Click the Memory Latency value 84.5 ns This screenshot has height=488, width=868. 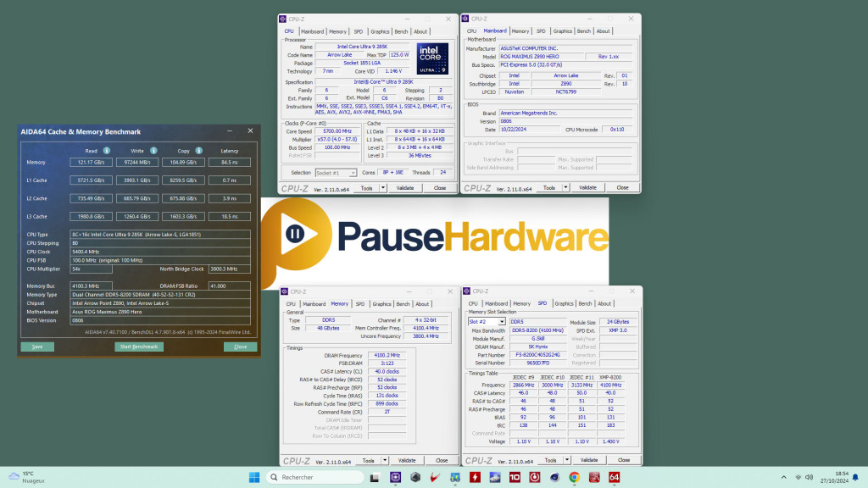229,162
